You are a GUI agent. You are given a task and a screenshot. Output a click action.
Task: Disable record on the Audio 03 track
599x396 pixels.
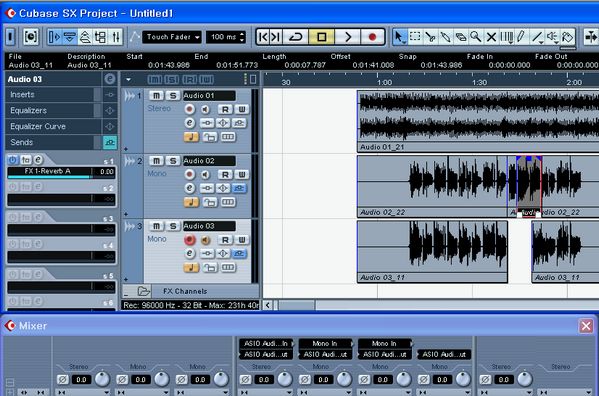click(x=189, y=240)
